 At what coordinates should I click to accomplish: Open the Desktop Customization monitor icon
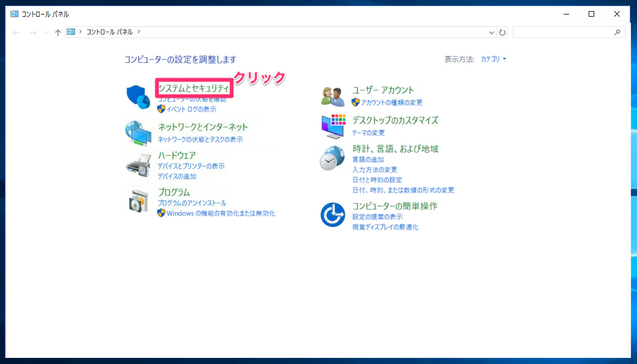pos(333,126)
